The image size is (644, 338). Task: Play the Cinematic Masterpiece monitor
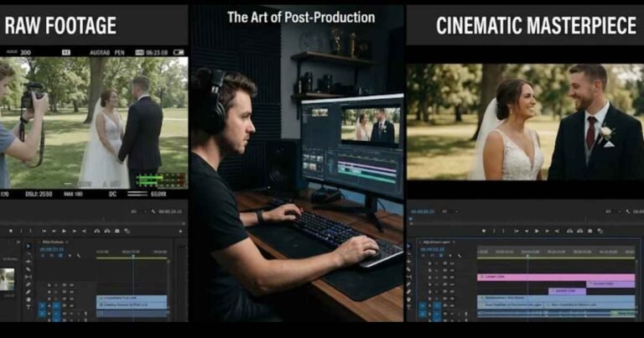(537, 231)
